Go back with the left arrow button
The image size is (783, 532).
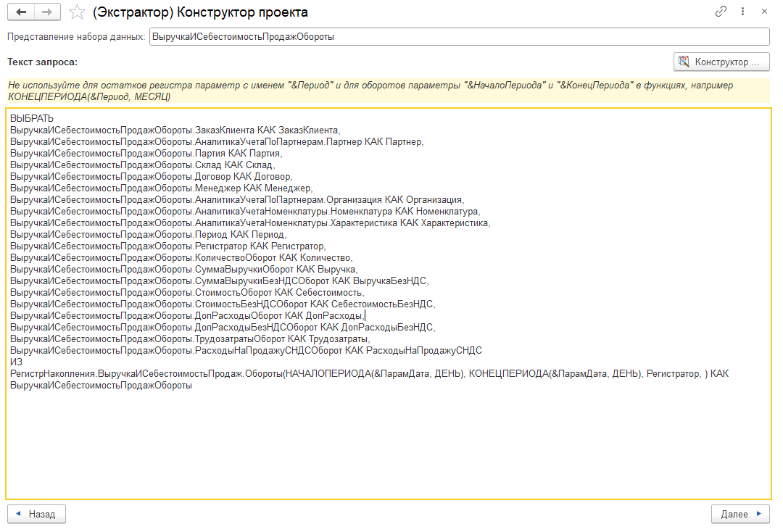21,12
